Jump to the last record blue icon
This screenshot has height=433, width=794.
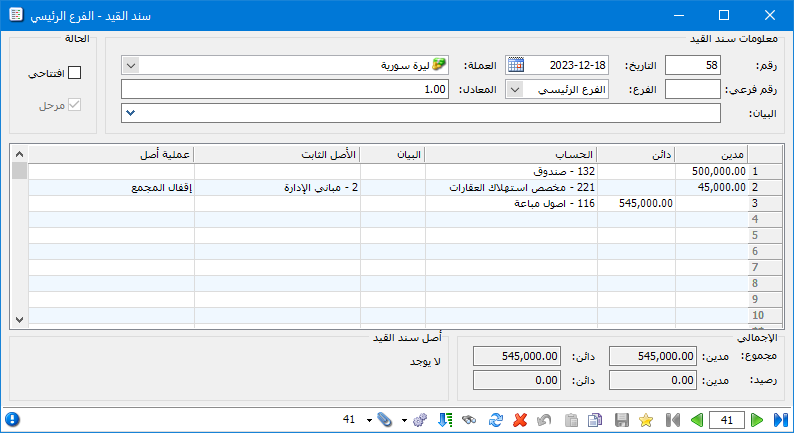781,420
